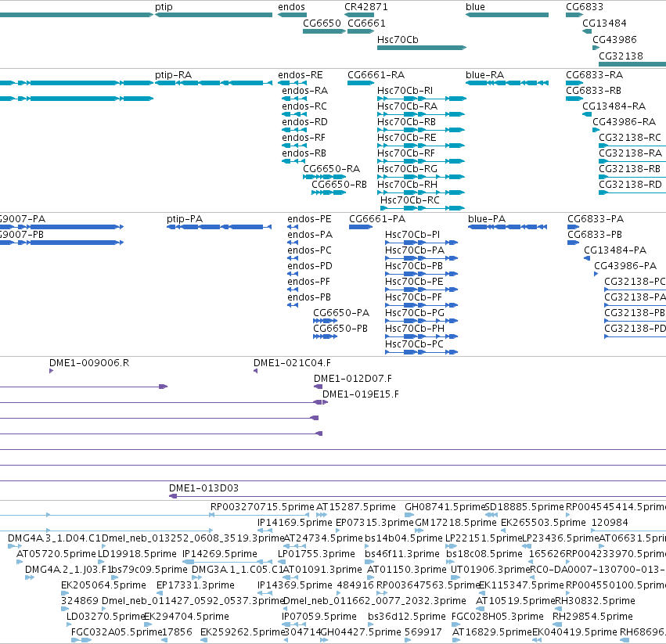Select the FGC028H05.3prime EST label
The height and width of the screenshot is (644, 666).
click(x=498, y=617)
